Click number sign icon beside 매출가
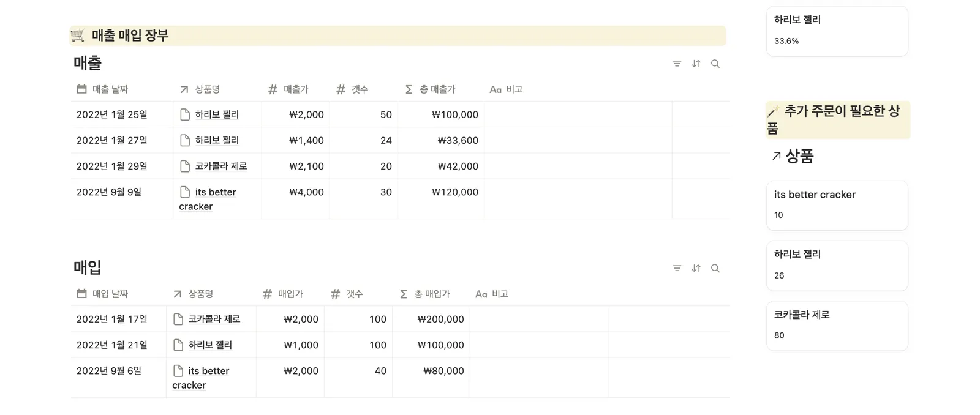Image resolution: width=980 pixels, height=415 pixels. 273,89
